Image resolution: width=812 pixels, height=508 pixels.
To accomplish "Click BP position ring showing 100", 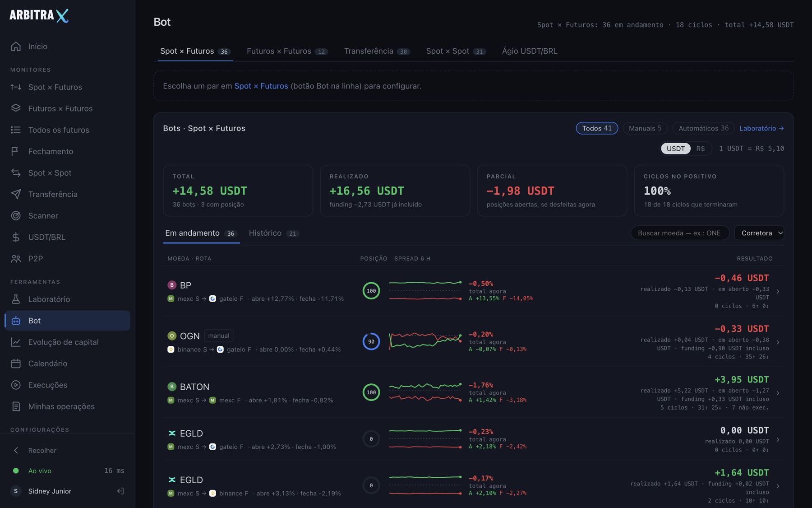I will coord(371,291).
